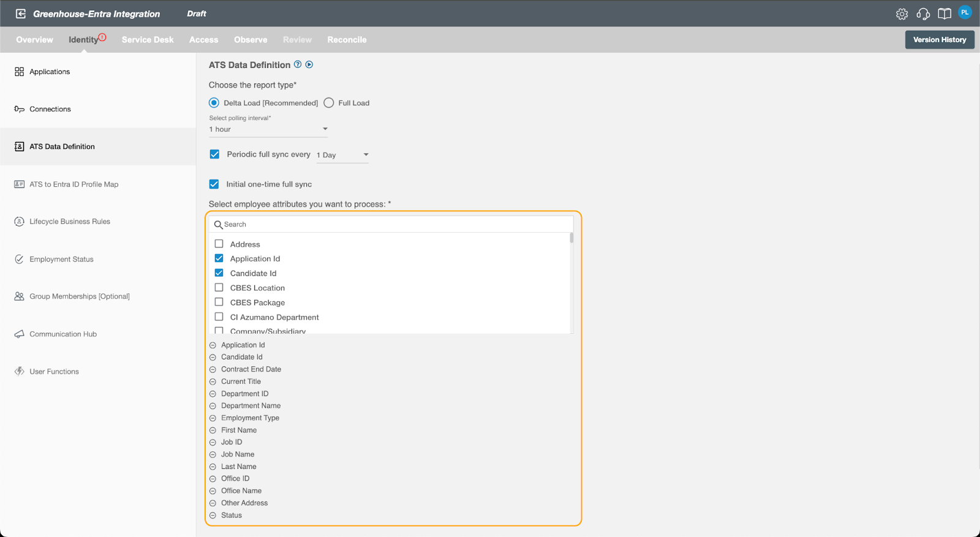This screenshot has height=537, width=980.
Task: Remove Department Name attribute
Action: [x=213, y=406]
